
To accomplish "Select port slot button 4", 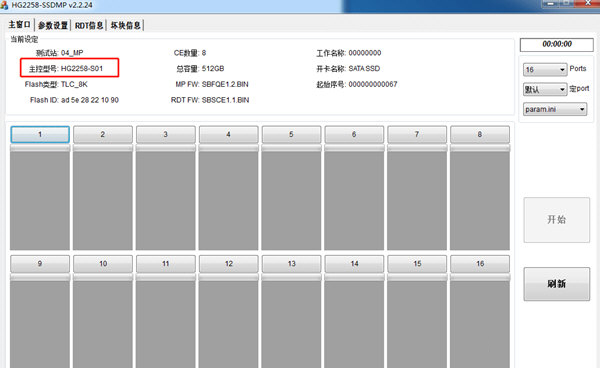I will (x=228, y=134).
